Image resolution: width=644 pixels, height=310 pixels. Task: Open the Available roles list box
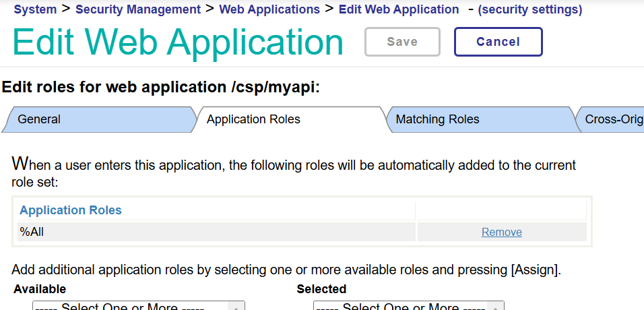[x=138, y=305]
